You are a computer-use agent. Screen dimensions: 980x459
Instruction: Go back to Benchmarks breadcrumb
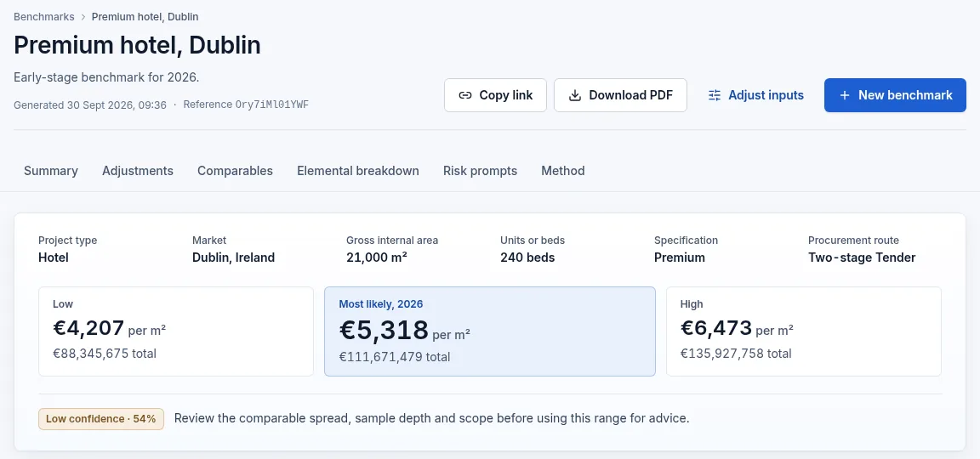tap(43, 17)
